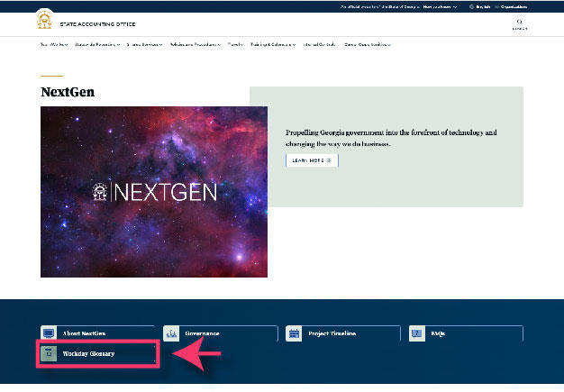The width and height of the screenshot is (564, 392).
Task: Click the FAQs question icon
Action: tap(417, 333)
